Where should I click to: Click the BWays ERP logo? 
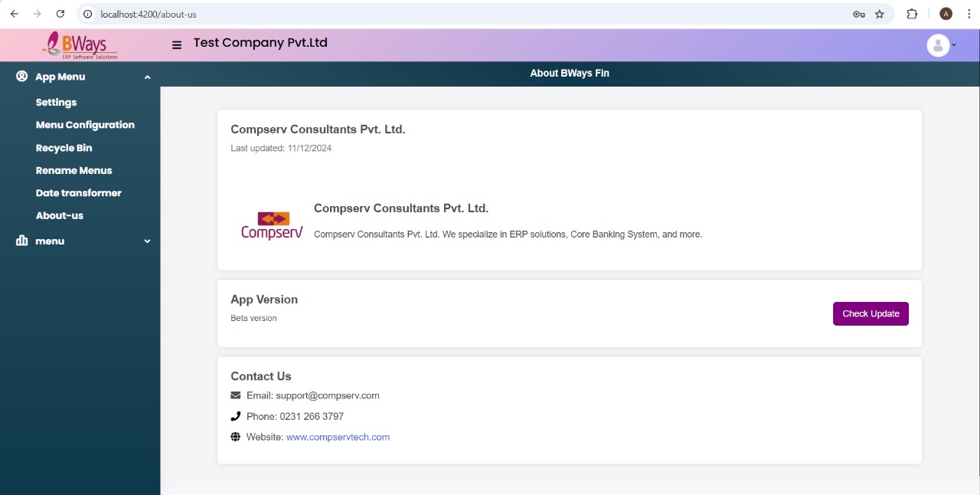(80, 45)
